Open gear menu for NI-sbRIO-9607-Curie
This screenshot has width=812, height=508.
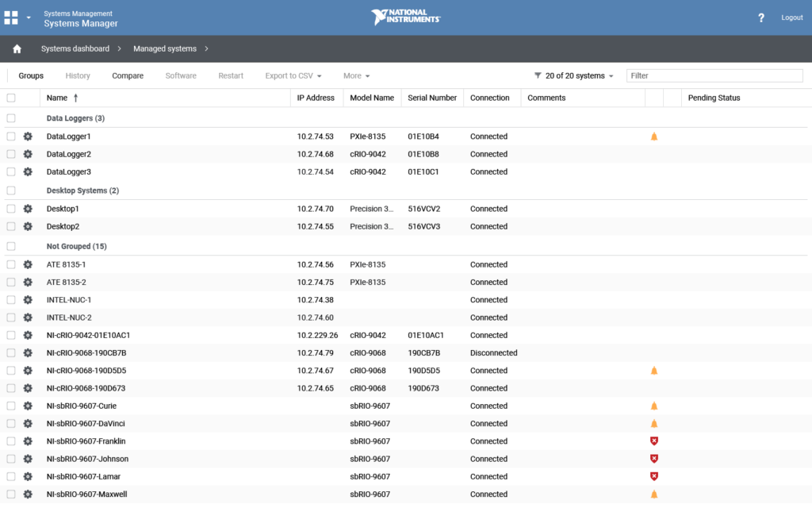[x=28, y=406]
